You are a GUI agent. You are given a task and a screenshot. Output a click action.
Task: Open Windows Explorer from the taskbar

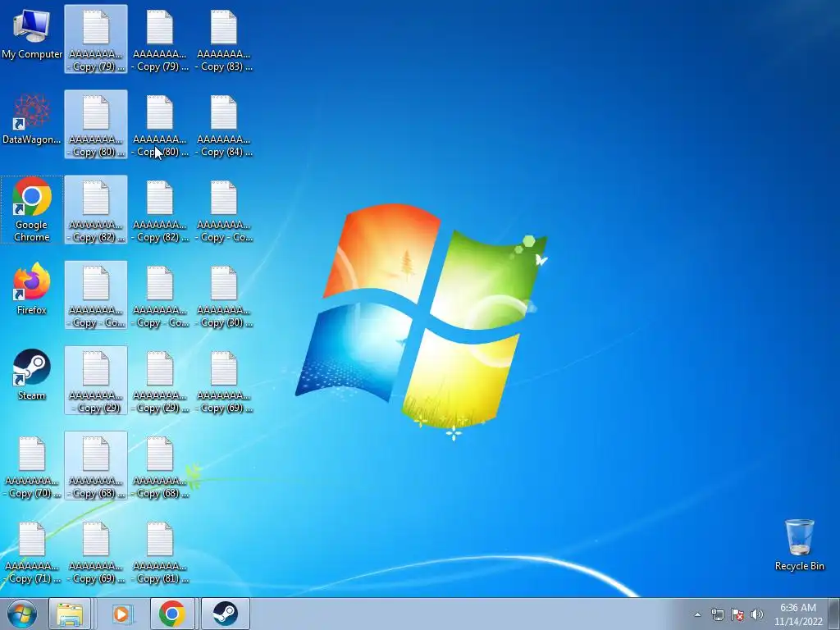pyautogui.click(x=70, y=614)
